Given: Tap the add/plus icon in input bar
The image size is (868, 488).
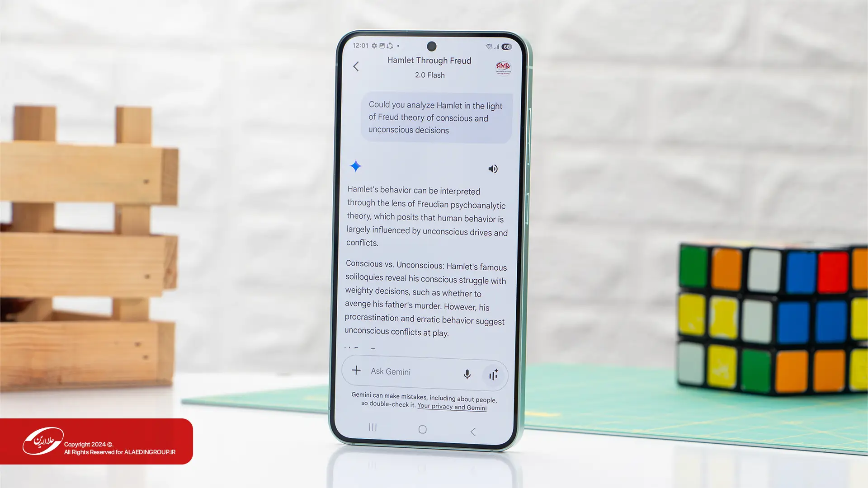Looking at the screenshot, I should [x=356, y=371].
